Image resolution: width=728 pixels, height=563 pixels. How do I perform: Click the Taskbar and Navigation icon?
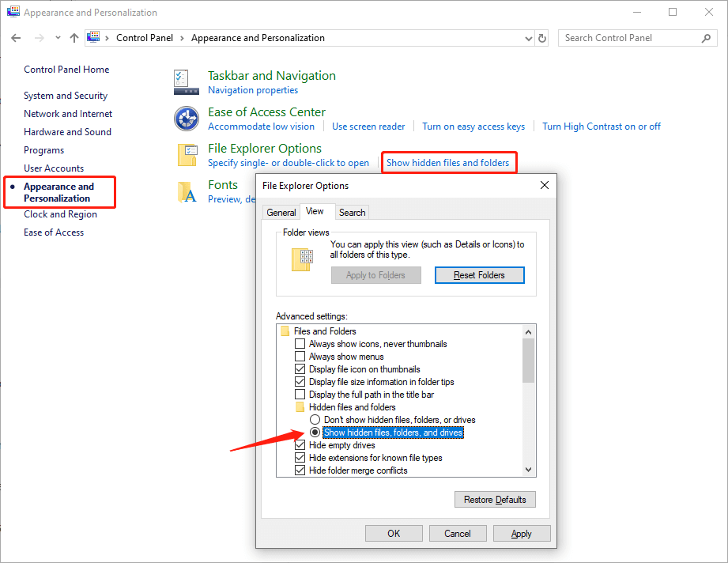pos(187,82)
